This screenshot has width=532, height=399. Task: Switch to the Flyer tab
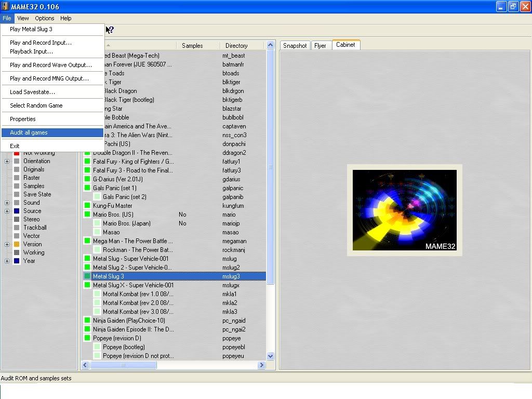click(x=320, y=46)
